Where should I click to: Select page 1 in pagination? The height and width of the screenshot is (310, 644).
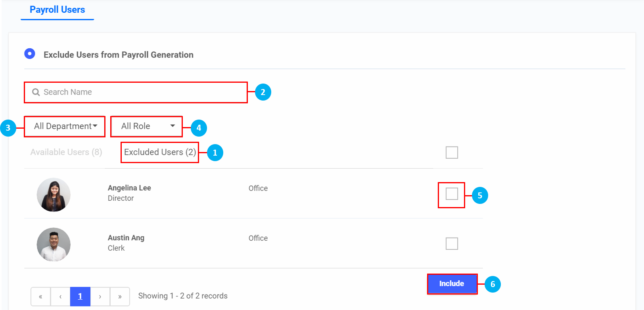click(x=80, y=297)
